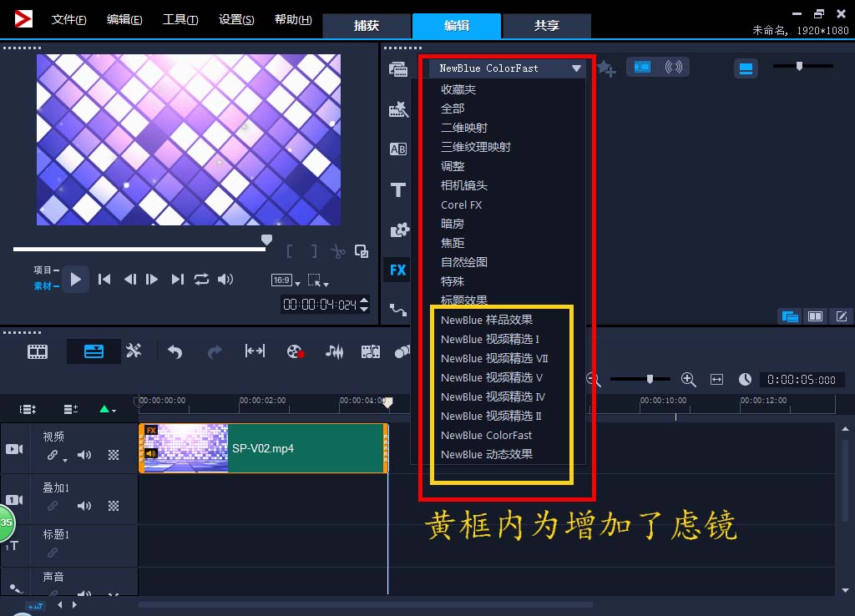Image resolution: width=855 pixels, height=616 pixels.
Task: Zoom in on the timeline
Action: (x=689, y=380)
